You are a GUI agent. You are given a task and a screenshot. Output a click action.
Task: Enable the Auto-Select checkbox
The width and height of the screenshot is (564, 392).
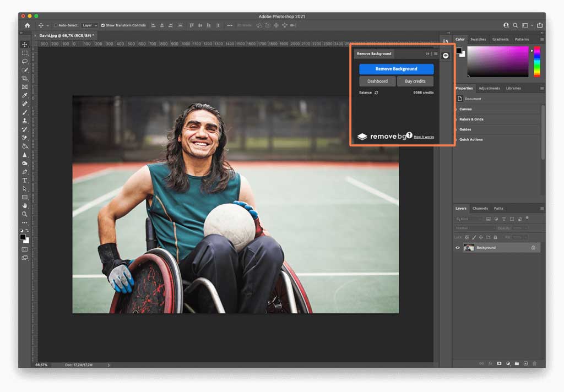[x=56, y=25]
